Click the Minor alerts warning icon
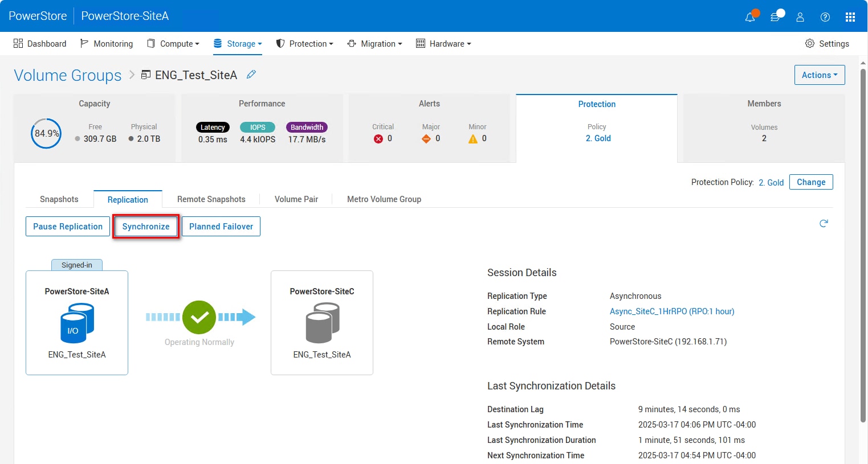 coord(473,139)
